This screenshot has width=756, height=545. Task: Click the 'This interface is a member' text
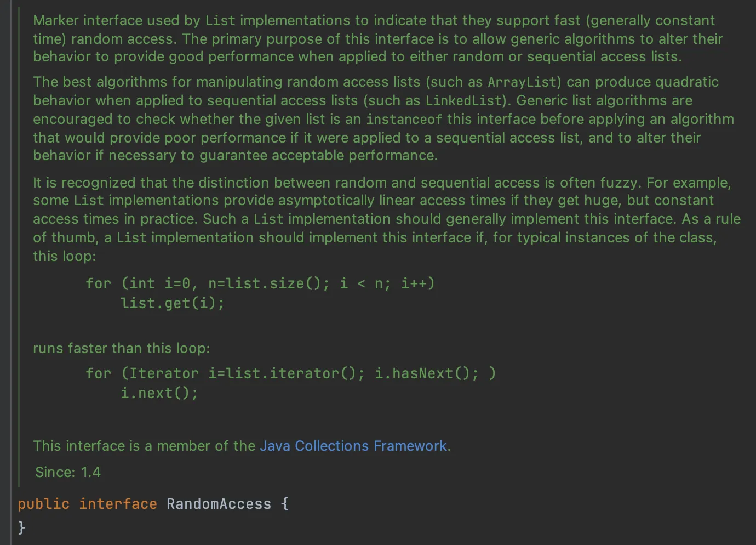point(144,446)
